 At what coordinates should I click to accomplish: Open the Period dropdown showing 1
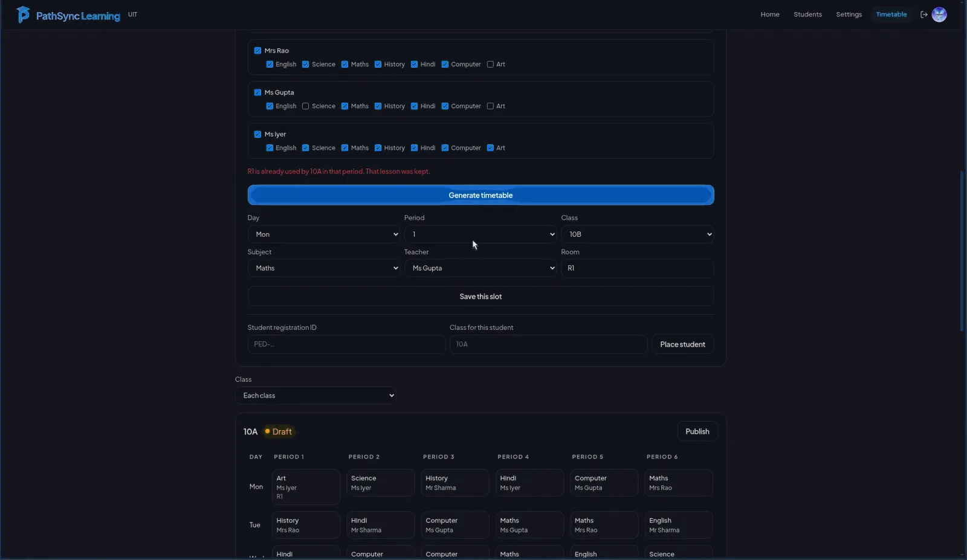(480, 234)
